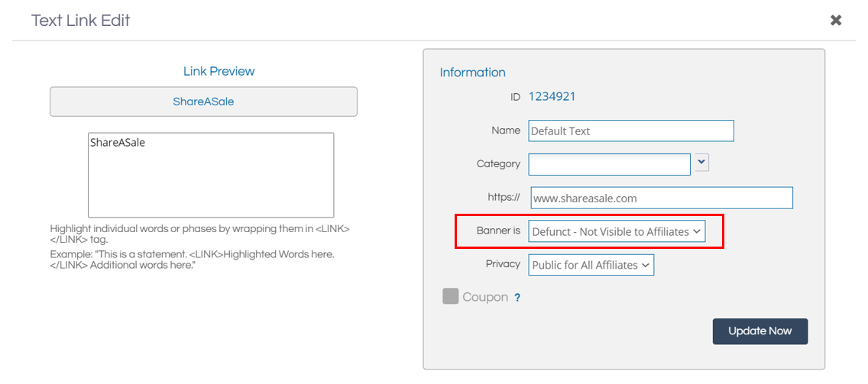Screen dimensions: 868x384
Task: Close the Text Link Edit dialog
Action: (x=835, y=21)
